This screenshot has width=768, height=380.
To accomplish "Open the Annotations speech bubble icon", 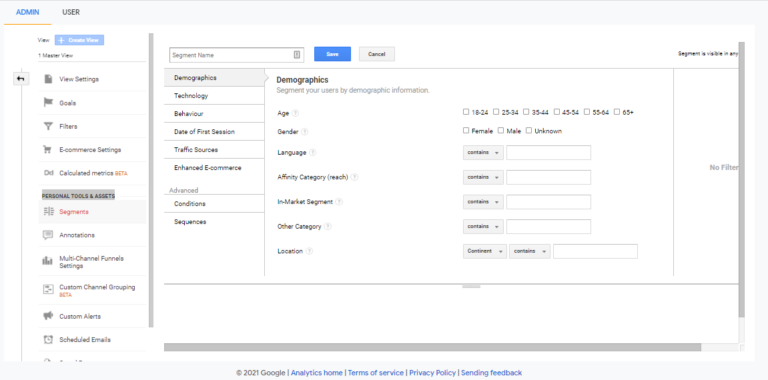I will click(48, 235).
